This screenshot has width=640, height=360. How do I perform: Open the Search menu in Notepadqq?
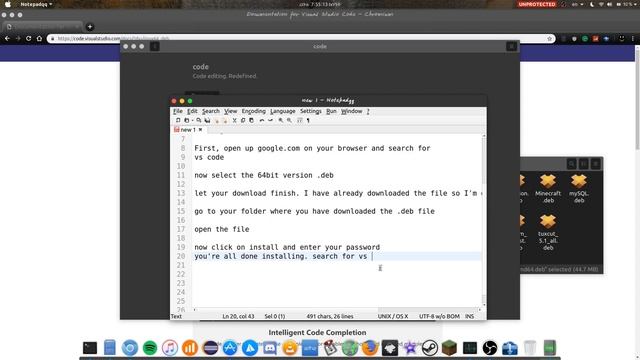[211, 111]
